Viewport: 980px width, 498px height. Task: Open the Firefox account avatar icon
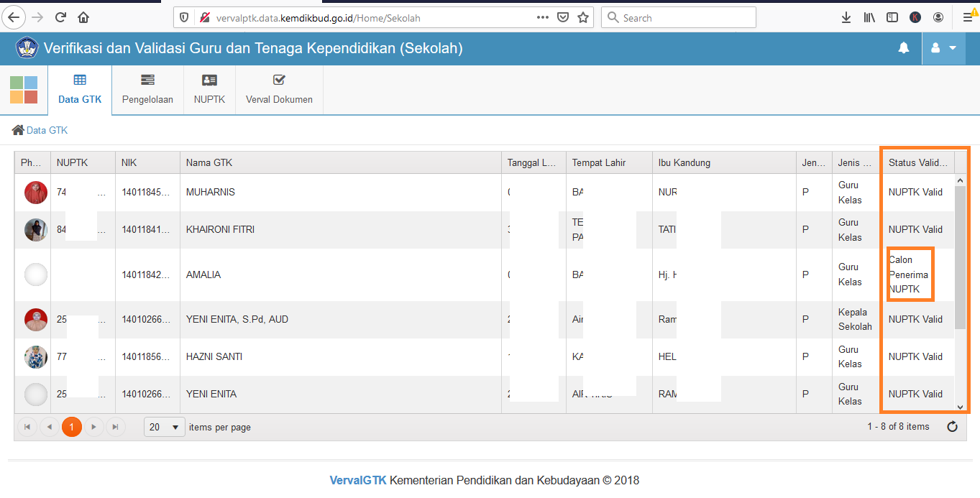click(938, 17)
